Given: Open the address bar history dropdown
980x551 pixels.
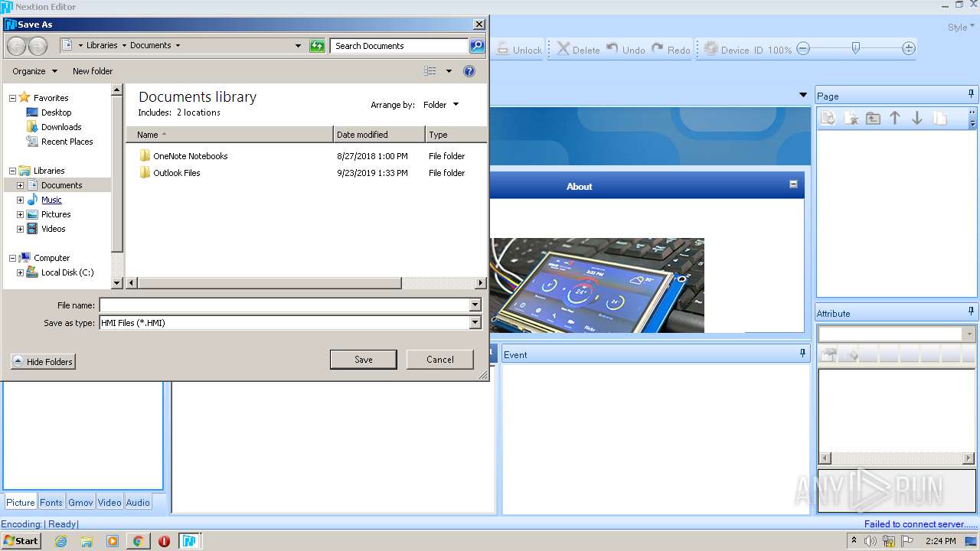Looking at the screenshot, I should [298, 46].
